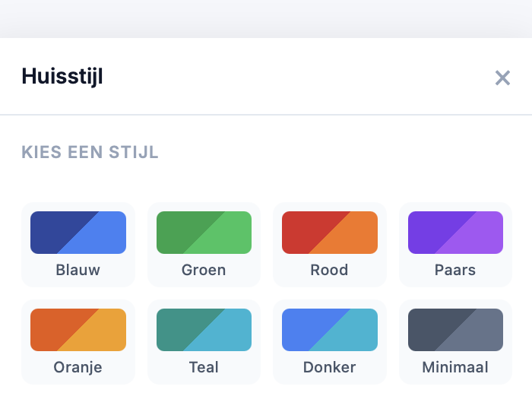Click the Teal style label

point(204,367)
